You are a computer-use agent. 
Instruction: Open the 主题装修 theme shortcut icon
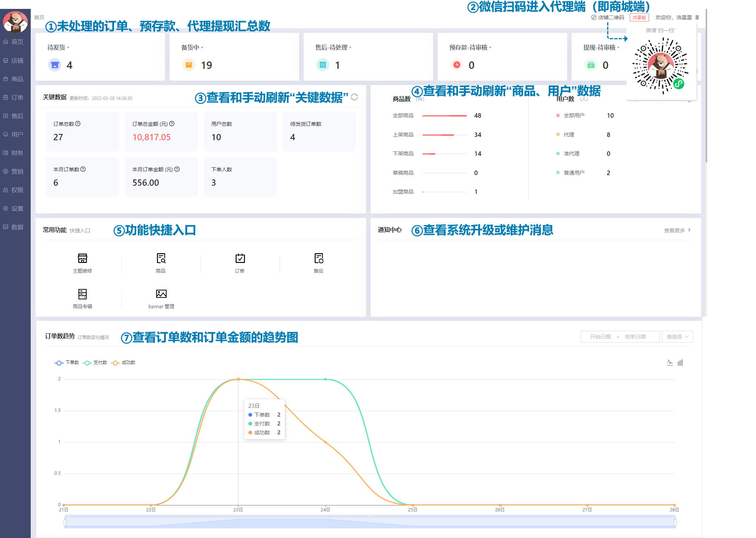82,258
